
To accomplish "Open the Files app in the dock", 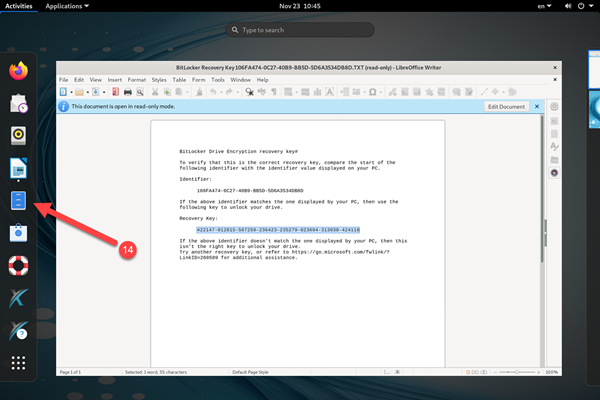I will click(x=18, y=201).
